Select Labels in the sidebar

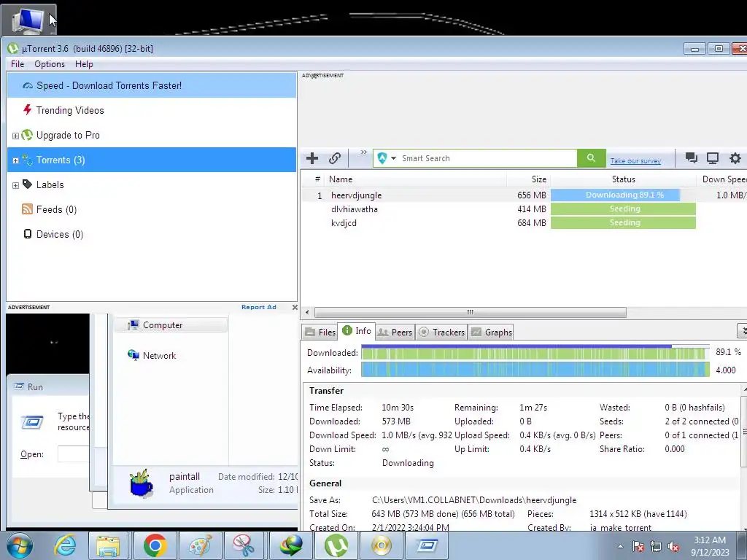point(152,184)
